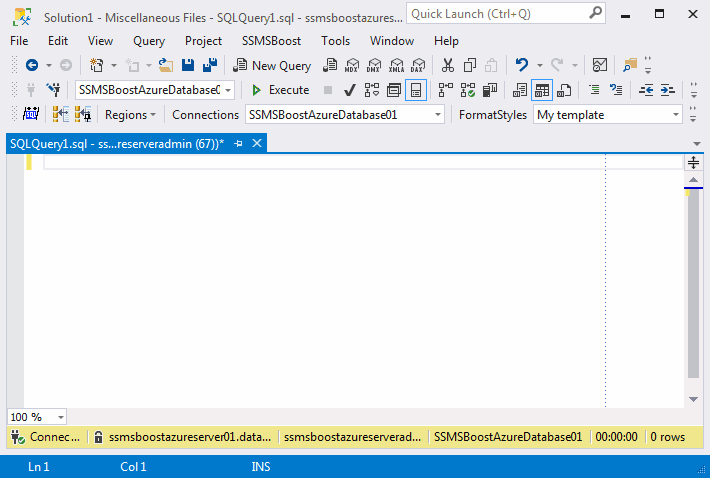Click the Navigate Backward arrow icon
710x478 pixels.
(x=32, y=65)
